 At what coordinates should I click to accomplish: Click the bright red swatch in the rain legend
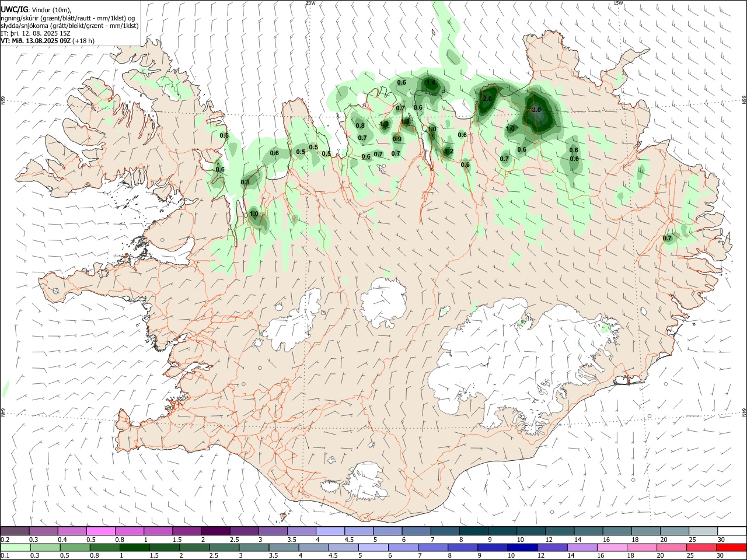tap(731, 547)
